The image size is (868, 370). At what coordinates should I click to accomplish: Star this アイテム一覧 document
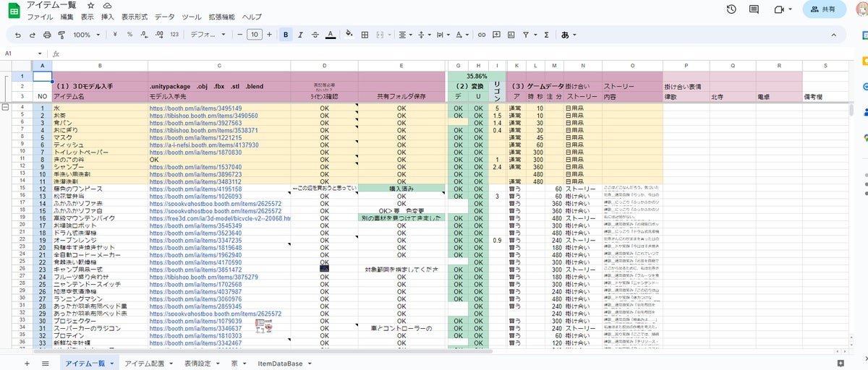coord(91,5)
